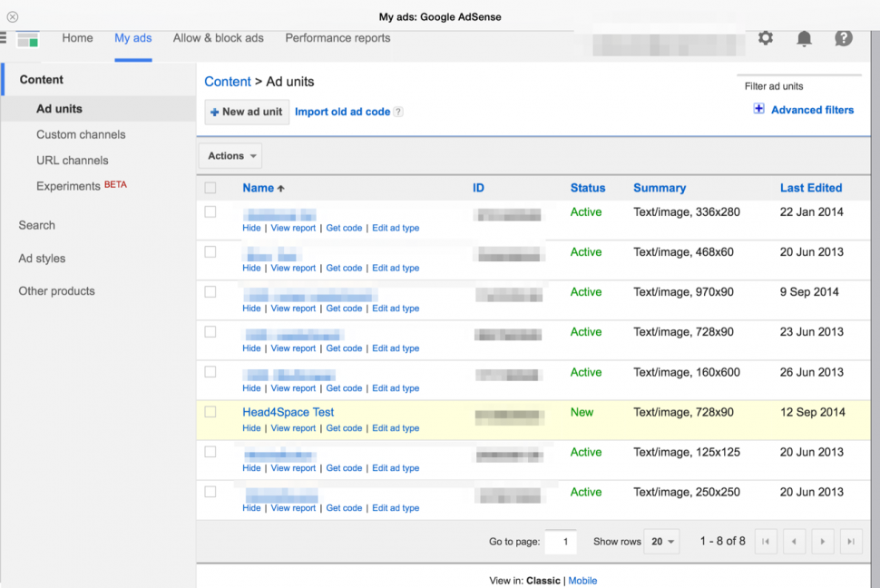
Task: Edit ad type for the 250x250 unit
Action: pos(396,507)
